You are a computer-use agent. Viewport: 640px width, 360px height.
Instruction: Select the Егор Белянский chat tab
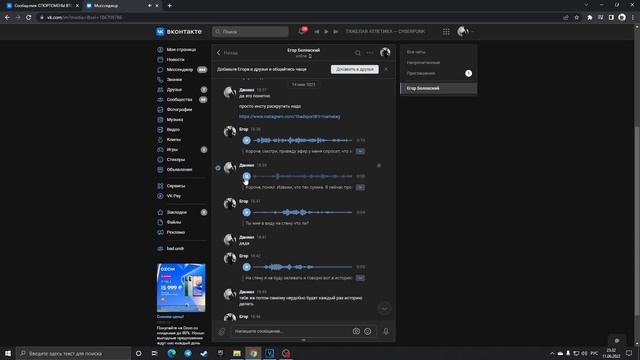click(438, 88)
